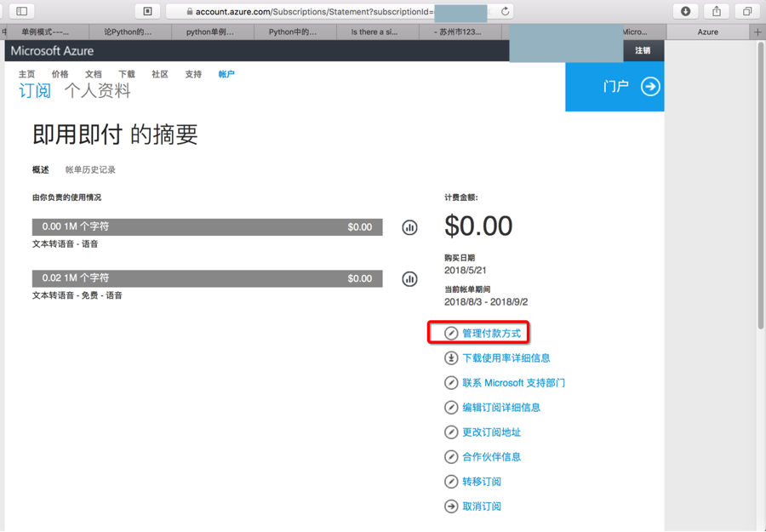This screenshot has height=532, width=766.
Task: Open 支持 in navigation menu
Action: [193, 74]
